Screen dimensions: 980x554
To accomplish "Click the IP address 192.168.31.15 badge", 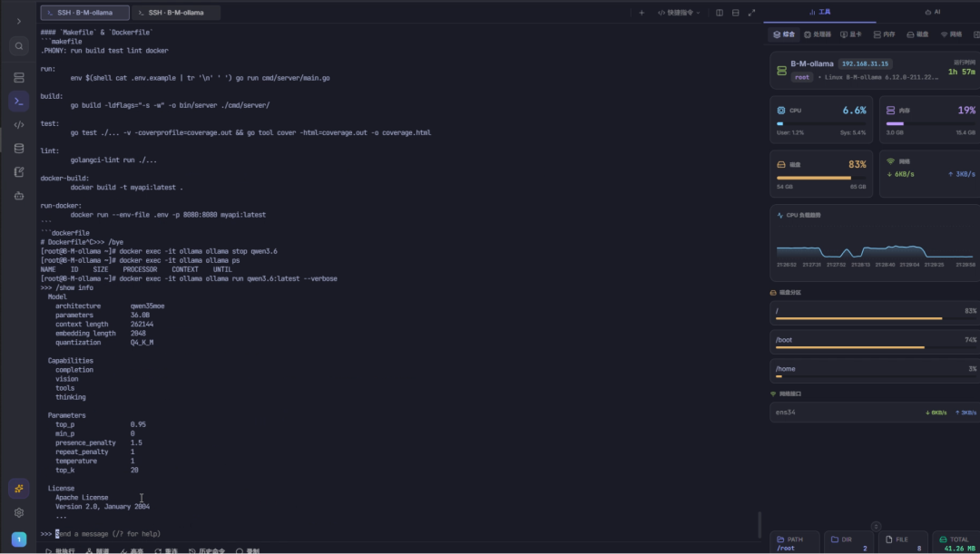I will (865, 63).
